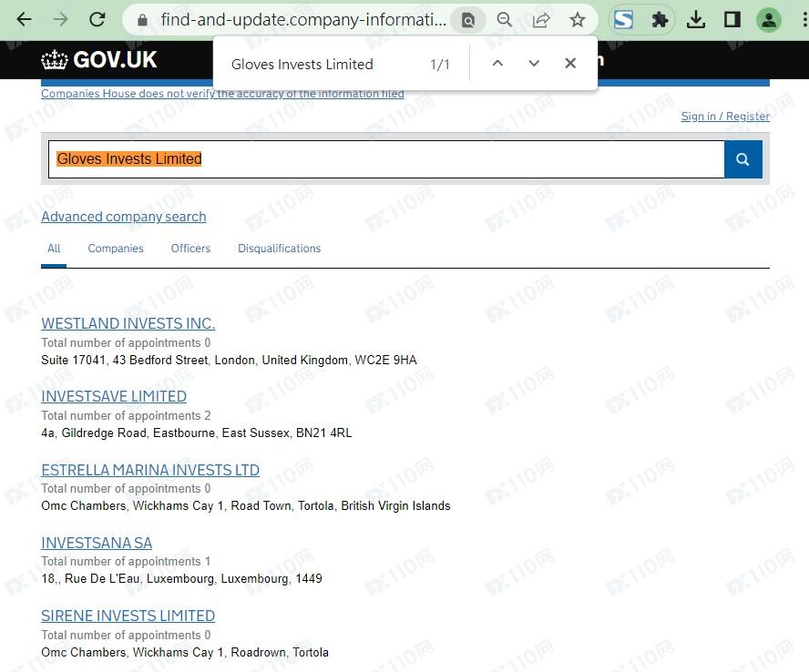The width and height of the screenshot is (809, 672).
Task: Select the Disqualifications tab
Action: click(279, 249)
